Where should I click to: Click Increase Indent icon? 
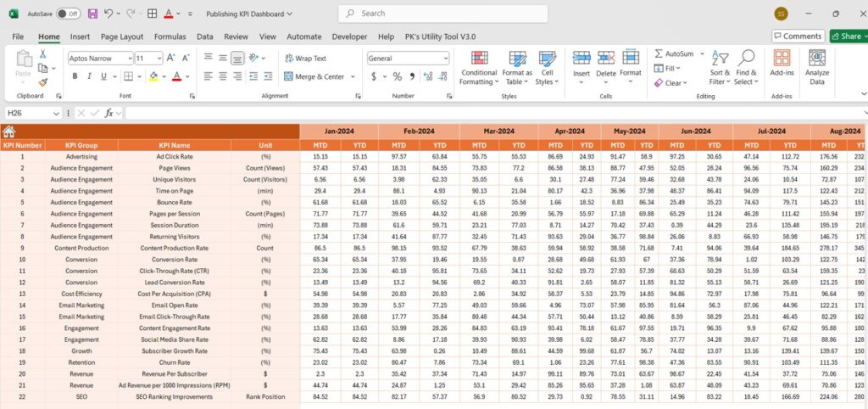[x=268, y=76]
